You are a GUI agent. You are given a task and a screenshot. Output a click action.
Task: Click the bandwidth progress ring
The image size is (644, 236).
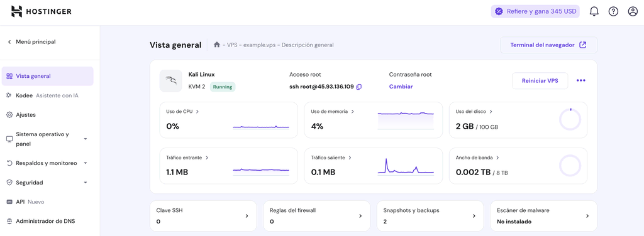570,166
